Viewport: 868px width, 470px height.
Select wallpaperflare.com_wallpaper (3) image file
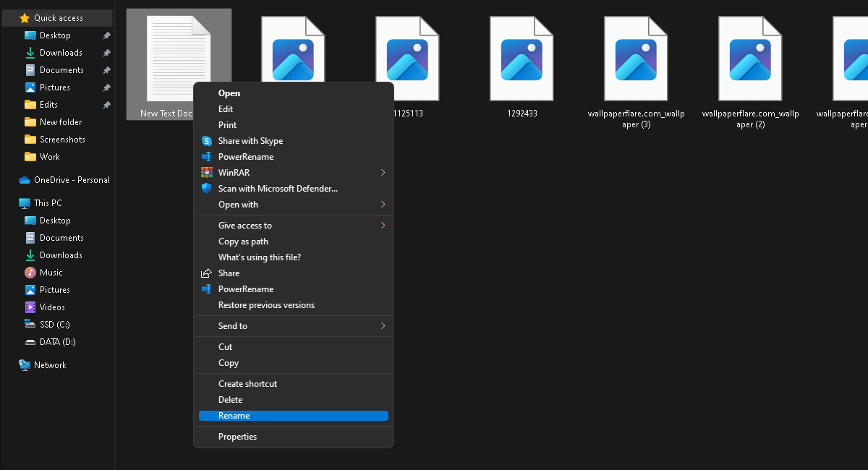pos(636,59)
